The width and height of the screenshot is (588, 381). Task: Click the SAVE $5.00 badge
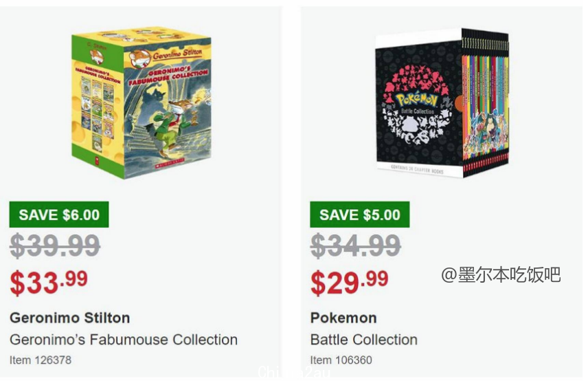pos(360,215)
